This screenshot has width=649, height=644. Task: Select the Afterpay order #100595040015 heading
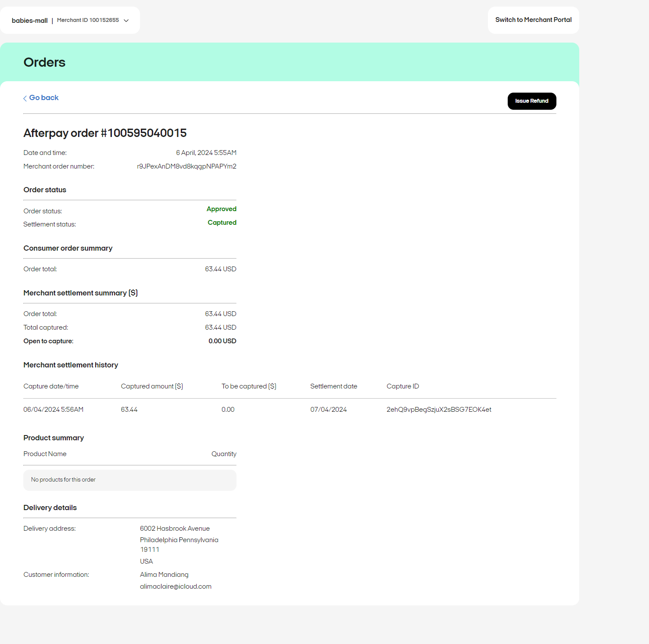105,133
